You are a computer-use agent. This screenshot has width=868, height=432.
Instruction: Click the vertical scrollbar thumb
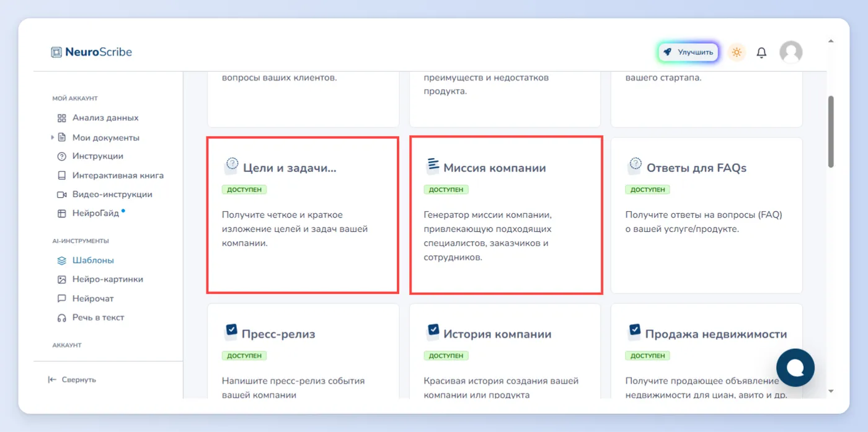[x=831, y=131]
